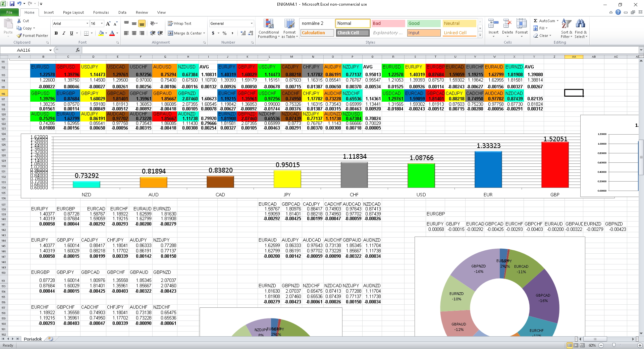Click the Increase Decimal icon

243,33
